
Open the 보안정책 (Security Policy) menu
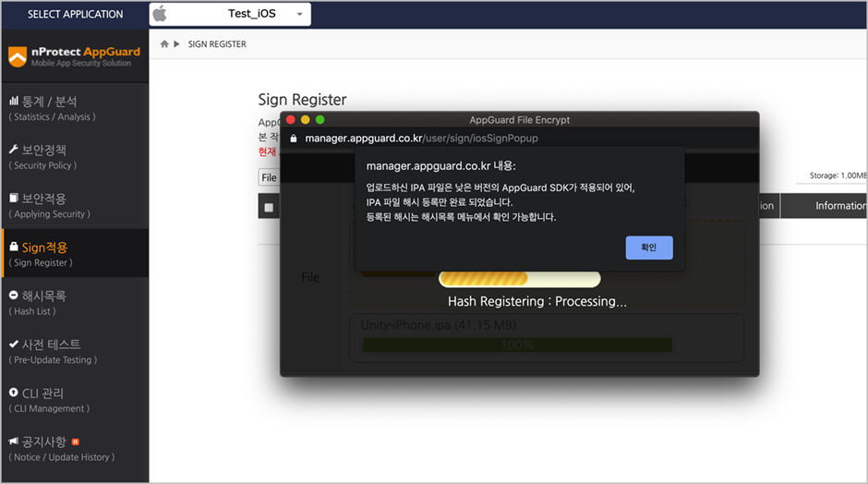[75, 157]
